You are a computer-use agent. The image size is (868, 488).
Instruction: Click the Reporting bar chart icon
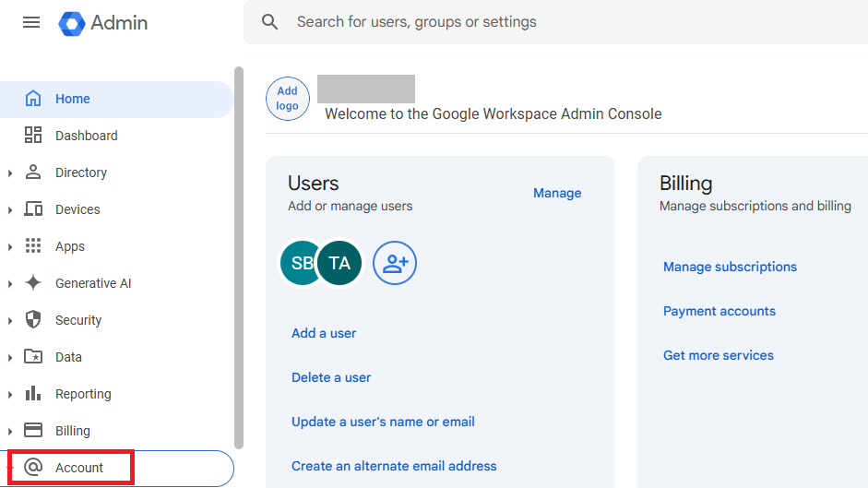[33, 393]
